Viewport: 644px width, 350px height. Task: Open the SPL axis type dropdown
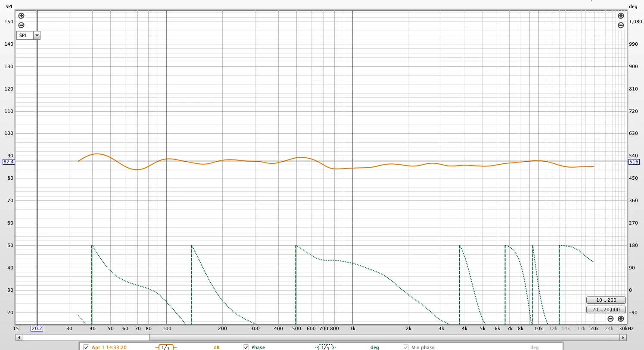point(28,35)
